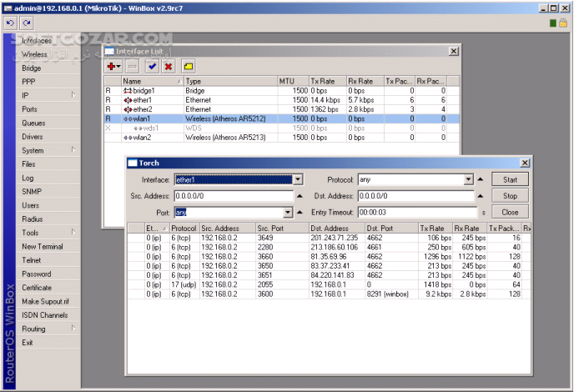Click the Torch Close button
This screenshot has height=392, width=574.
pos(510,213)
